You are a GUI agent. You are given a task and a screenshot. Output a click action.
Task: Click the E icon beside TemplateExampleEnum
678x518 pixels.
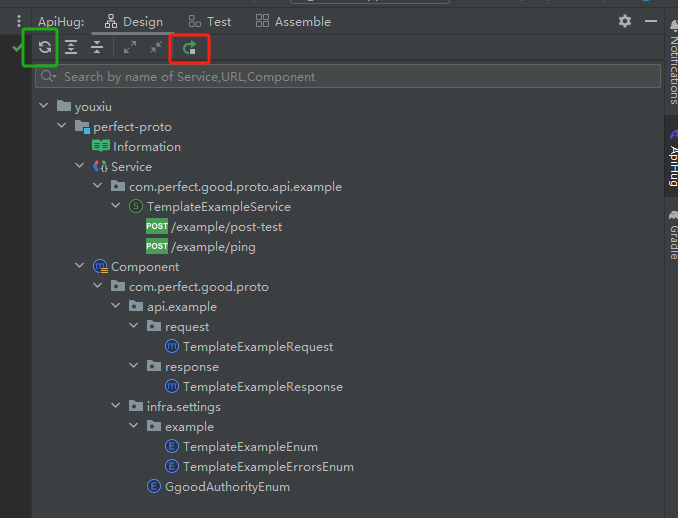coord(172,446)
